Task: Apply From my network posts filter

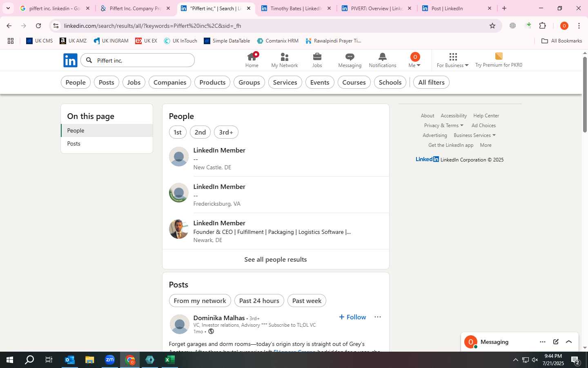Action: 200,301
